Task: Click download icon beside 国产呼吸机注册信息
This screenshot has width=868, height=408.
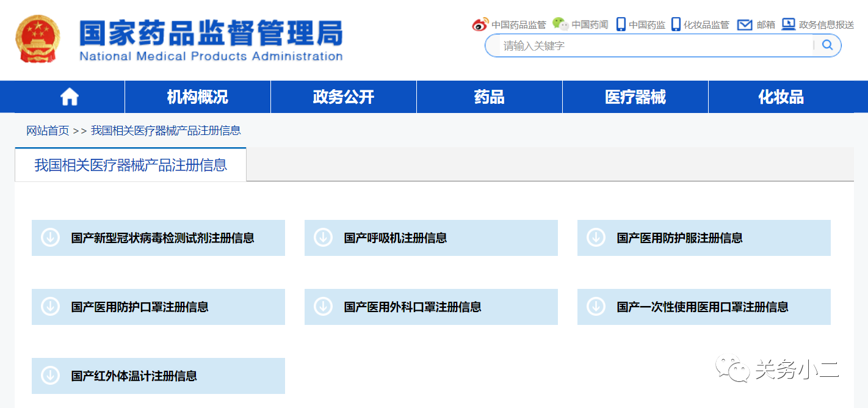Action: coord(324,238)
